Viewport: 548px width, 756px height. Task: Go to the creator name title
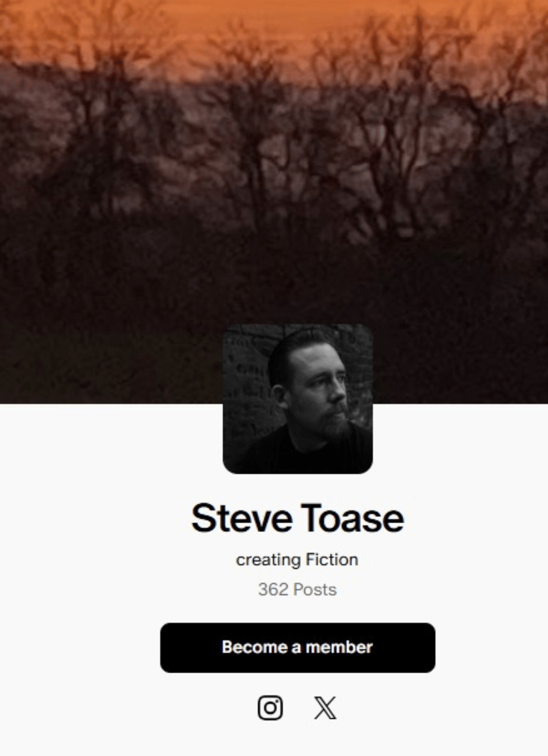(x=298, y=518)
